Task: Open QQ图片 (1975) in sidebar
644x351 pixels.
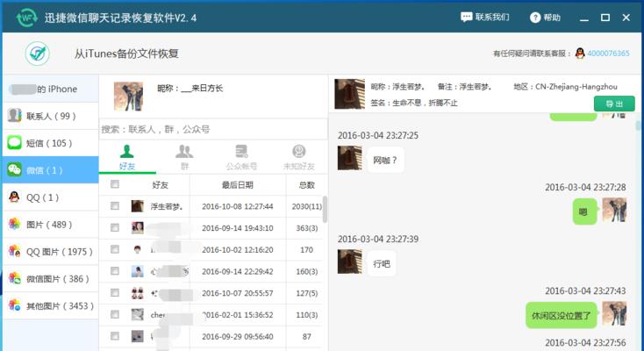Action: 51,252
